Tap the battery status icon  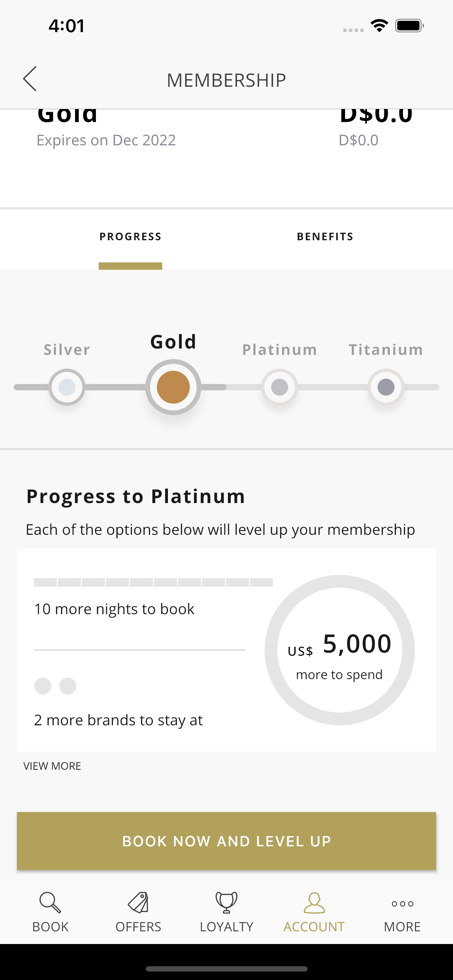409,25
